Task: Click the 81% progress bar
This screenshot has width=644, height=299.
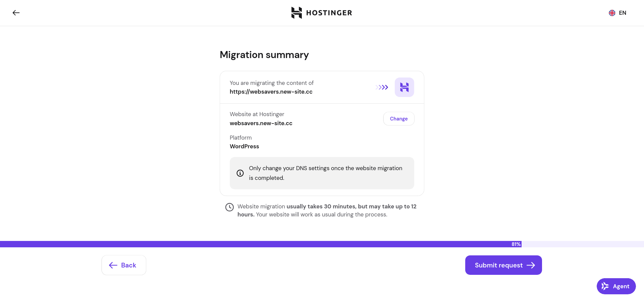Action: pyautogui.click(x=322, y=244)
